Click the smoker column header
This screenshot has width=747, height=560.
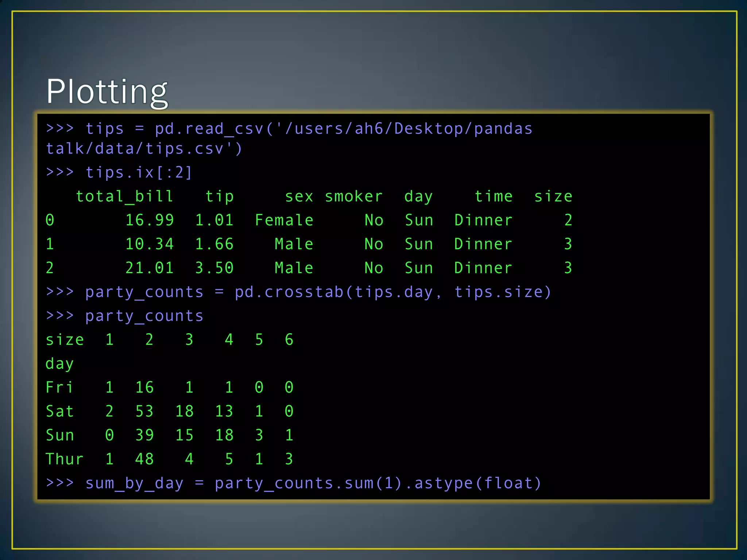(353, 197)
